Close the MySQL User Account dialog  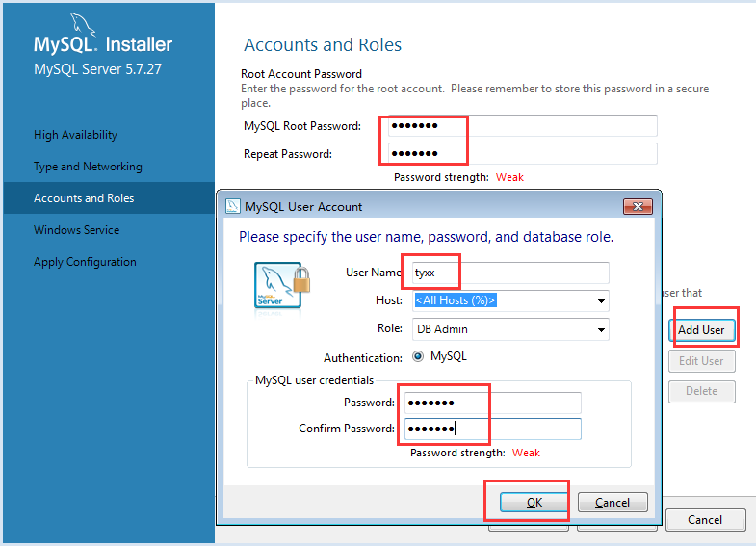click(638, 206)
